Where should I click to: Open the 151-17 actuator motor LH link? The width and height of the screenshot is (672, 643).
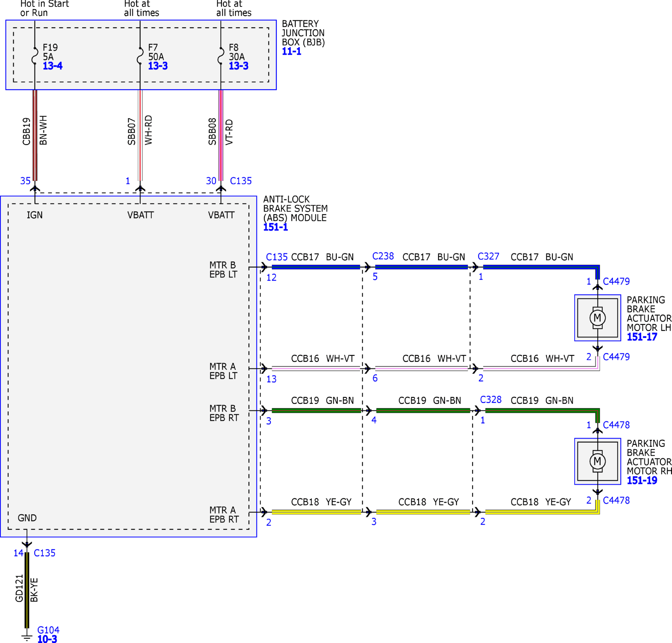click(x=642, y=337)
